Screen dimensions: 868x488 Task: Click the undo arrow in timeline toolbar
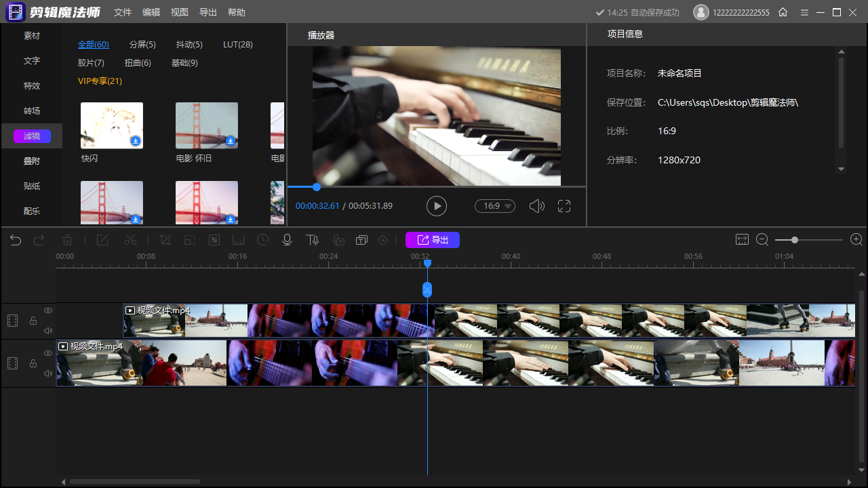(x=16, y=240)
